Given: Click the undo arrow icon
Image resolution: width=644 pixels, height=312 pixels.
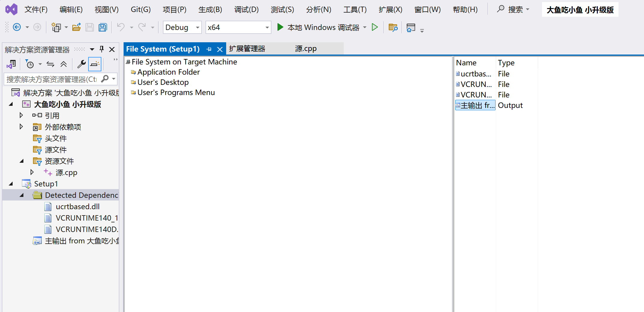Looking at the screenshot, I should (x=121, y=27).
